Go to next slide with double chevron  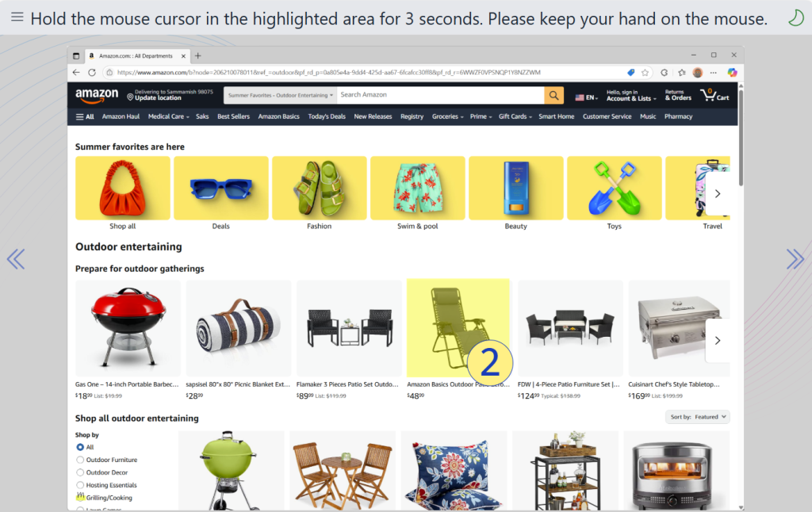click(795, 259)
